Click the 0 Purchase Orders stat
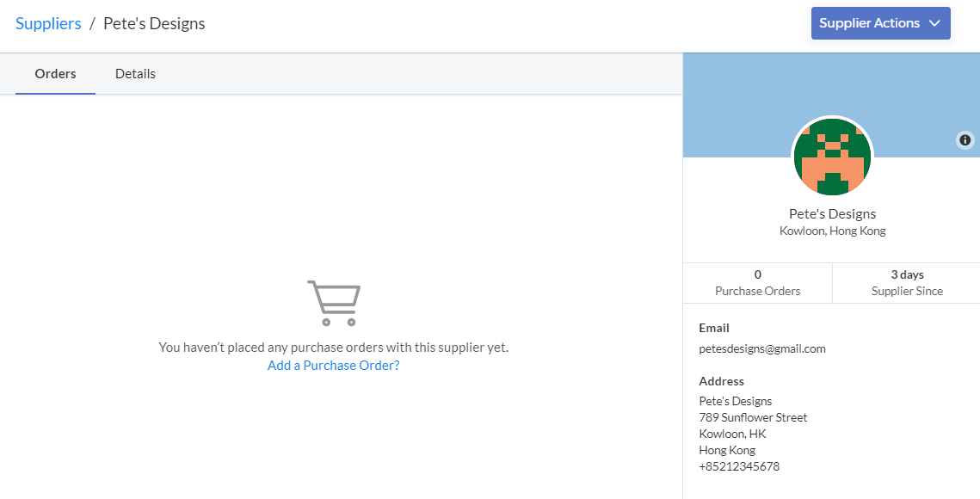 point(757,283)
